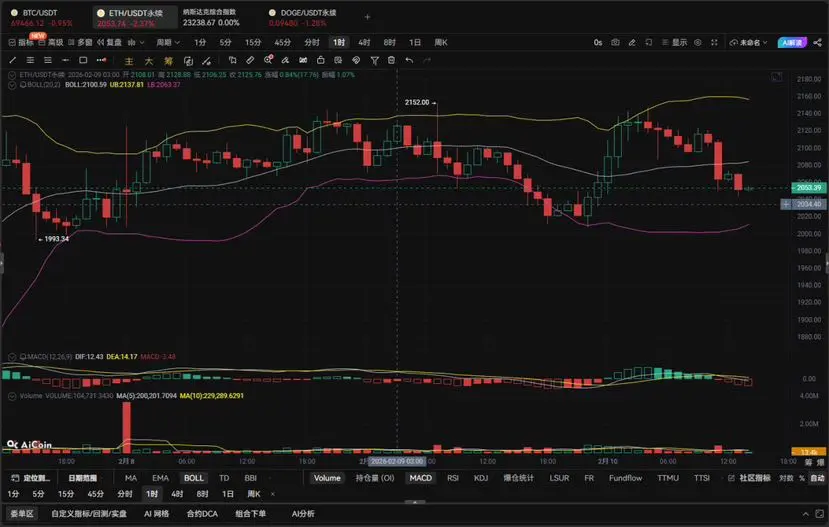Image resolution: width=829 pixels, height=527 pixels.
Task: Delete drawings with the trash icon
Action: point(391,60)
